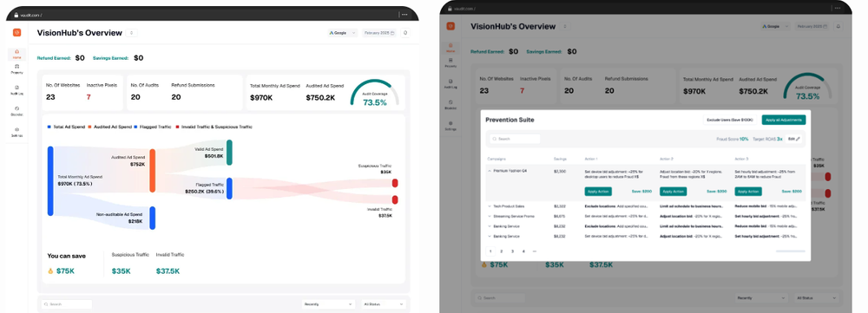Click the red Invalid Traffic legend swatch

coord(178,127)
